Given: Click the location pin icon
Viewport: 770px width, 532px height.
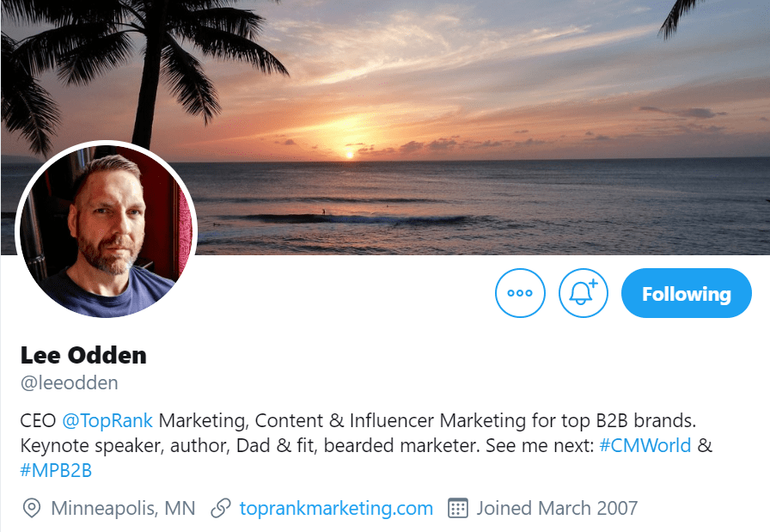Looking at the screenshot, I should [32, 508].
